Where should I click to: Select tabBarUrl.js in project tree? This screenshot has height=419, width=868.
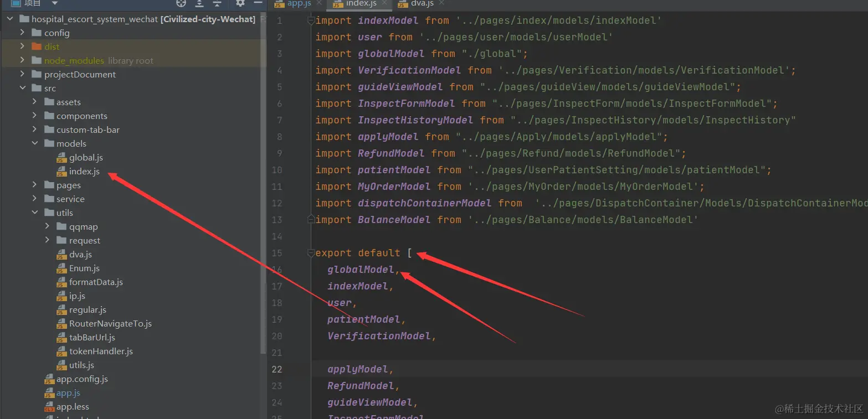[x=92, y=338]
